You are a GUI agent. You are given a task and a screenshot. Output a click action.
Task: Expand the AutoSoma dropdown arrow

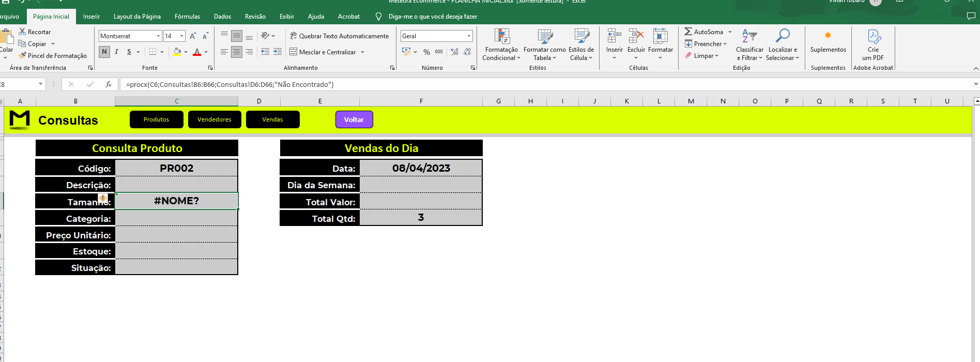click(x=730, y=32)
